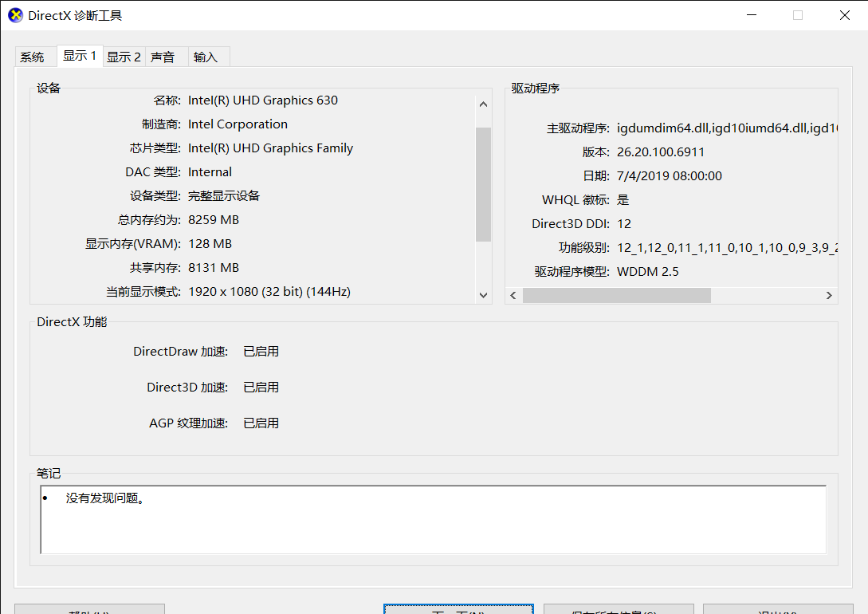The height and width of the screenshot is (614, 868).
Task: Click the DAC type value Internal
Action: point(210,172)
